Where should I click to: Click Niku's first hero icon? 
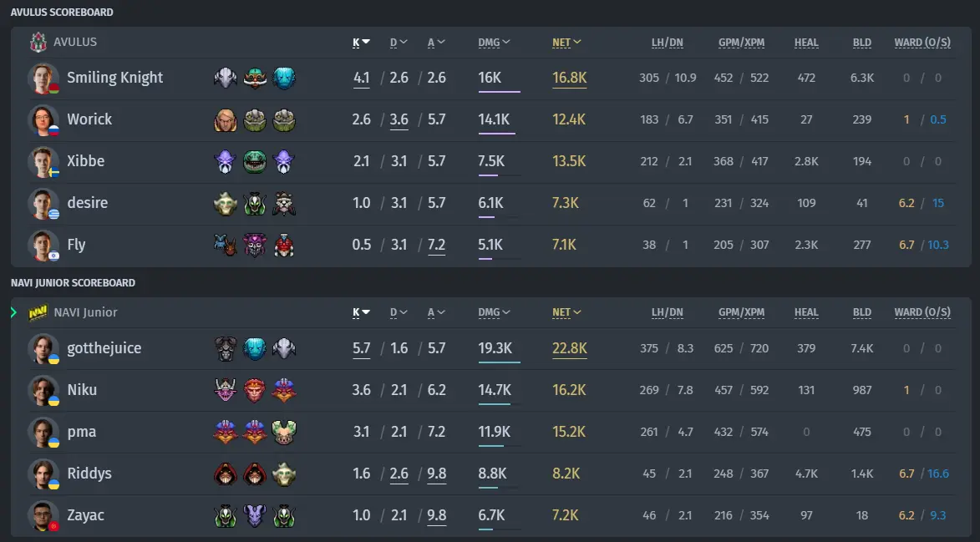click(226, 390)
